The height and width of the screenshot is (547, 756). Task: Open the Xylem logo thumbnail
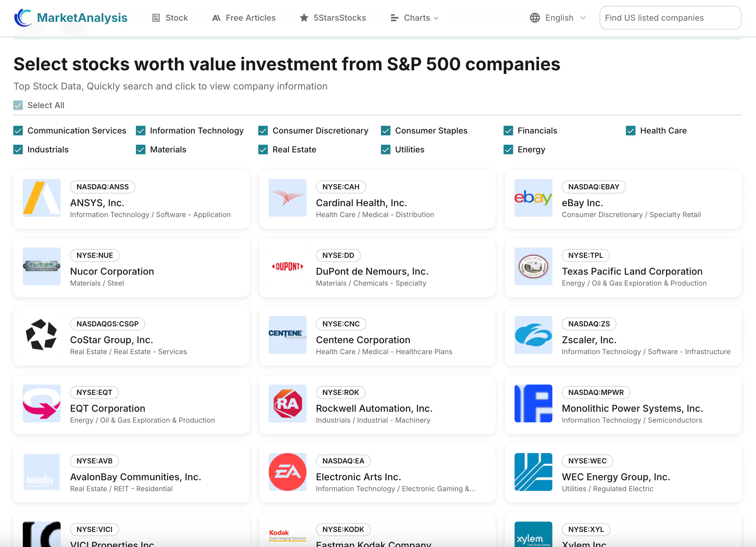tap(533, 534)
